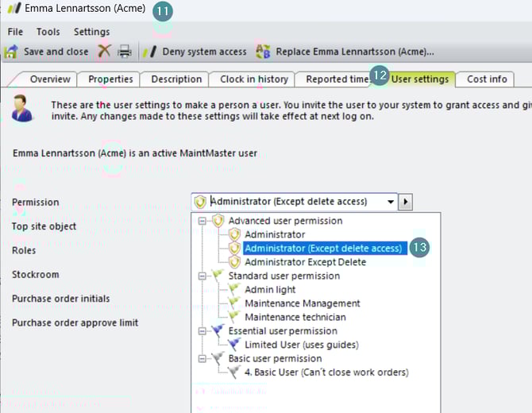The width and height of the screenshot is (532, 413).
Task: Collapse Advanced user permission group
Action: [x=202, y=221]
